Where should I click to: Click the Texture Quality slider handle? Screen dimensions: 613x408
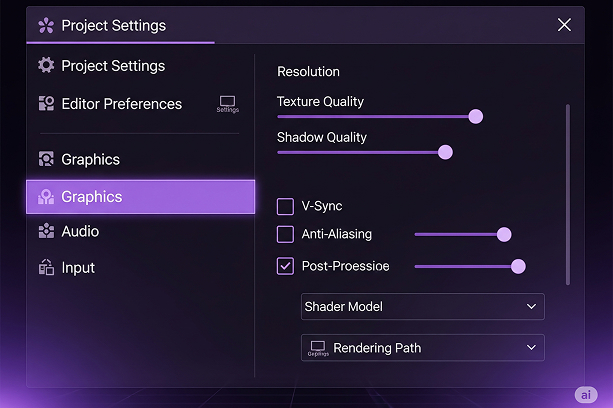pos(476,116)
